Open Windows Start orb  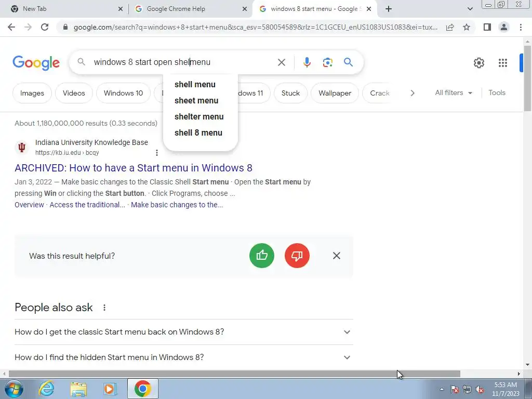point(14,389)
